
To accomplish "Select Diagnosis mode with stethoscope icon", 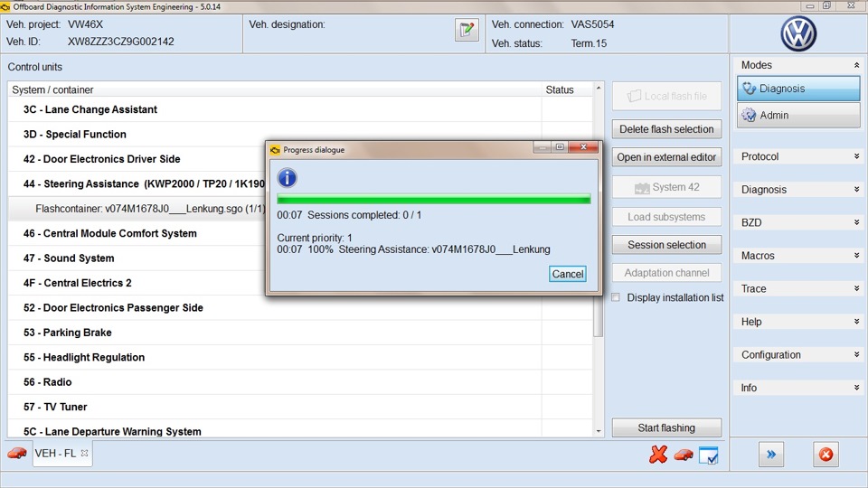I will (798, 89).
